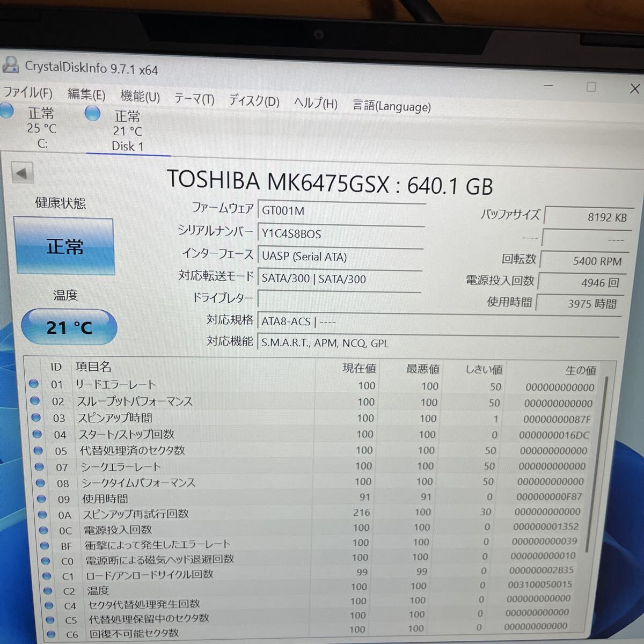Click the status dot for セクタ代替処理発生回数
The image size is (644, 644).
pyautogui.click(x=49, y=605)
